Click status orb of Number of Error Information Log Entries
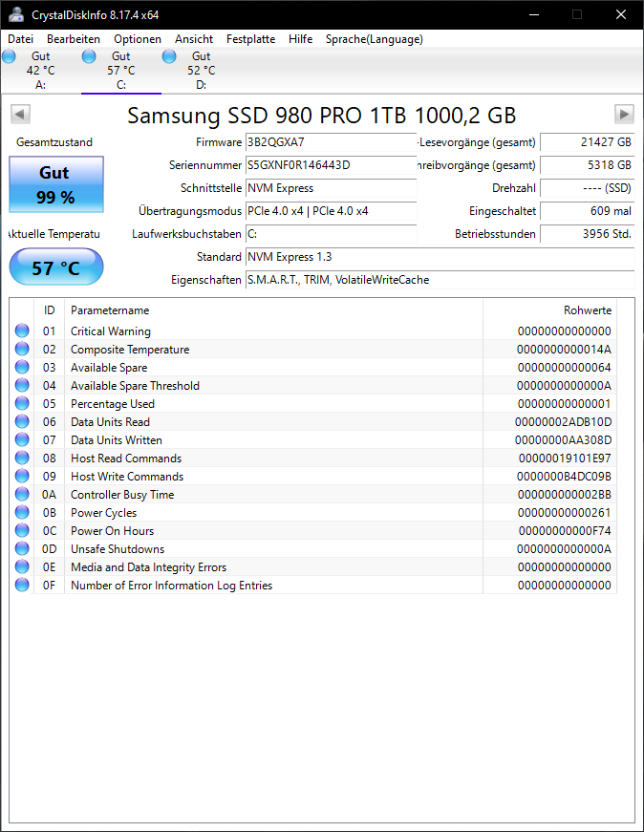644x832 pixels. point(22,585)
